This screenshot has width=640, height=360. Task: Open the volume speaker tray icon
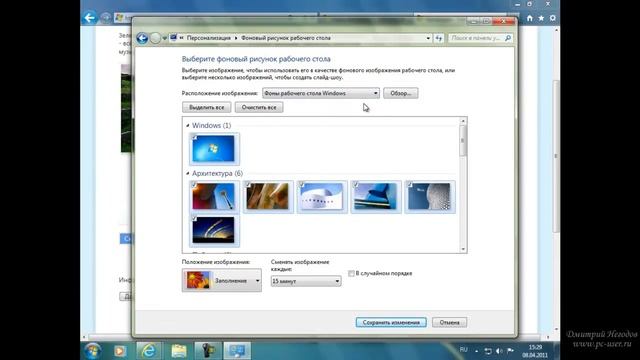pos(499,351)
